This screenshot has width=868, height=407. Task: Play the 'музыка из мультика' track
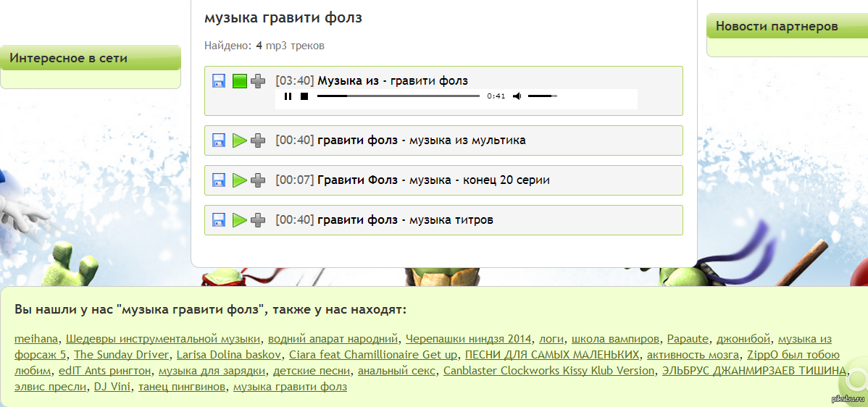coord(240,140)
